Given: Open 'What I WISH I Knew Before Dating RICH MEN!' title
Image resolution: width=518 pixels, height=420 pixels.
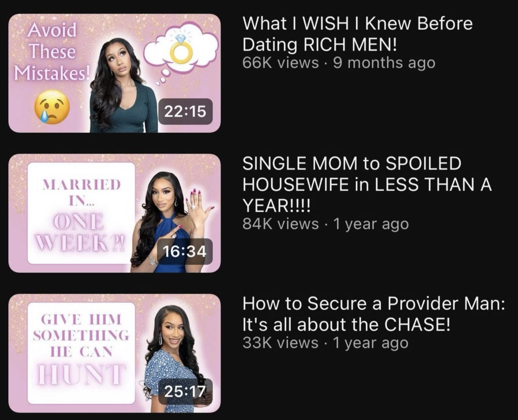Looking at the screenshot, I should pyautogui.click(x=358, y=34).
